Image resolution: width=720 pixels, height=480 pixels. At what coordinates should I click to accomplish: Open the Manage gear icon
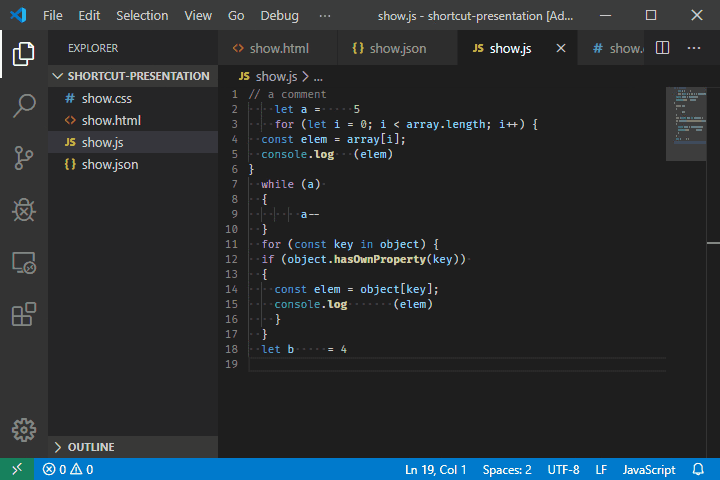tap(23, 430)
